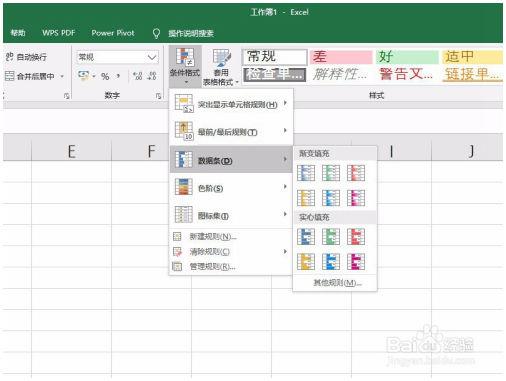Select light blue gradient fill data bar

tap(331, 198)
